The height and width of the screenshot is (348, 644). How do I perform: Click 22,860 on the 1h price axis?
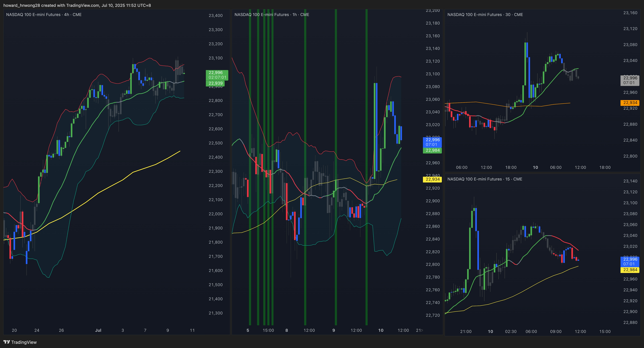coord(433,226)
